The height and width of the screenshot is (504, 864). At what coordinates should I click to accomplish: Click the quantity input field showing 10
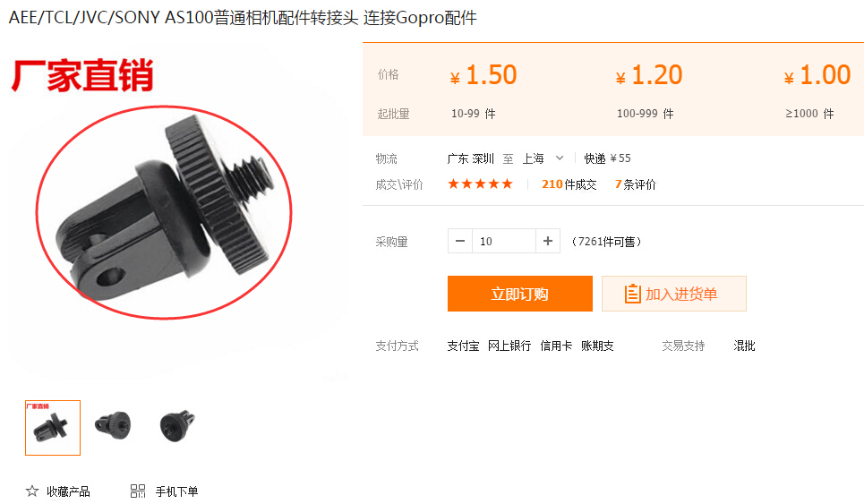pos(504,242)
